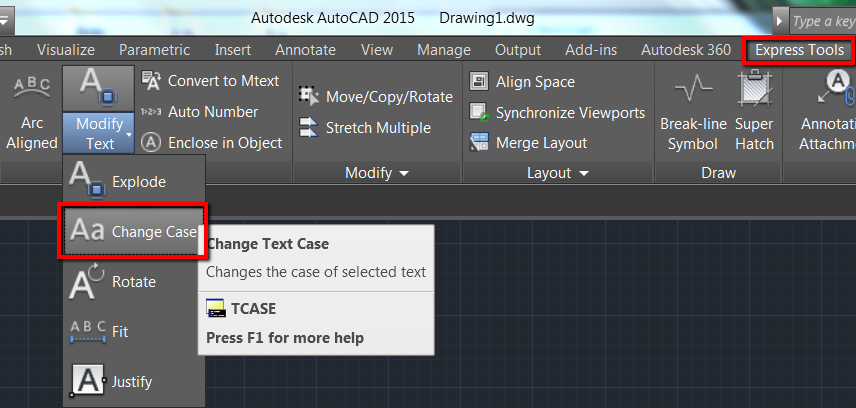The height and width of the screenshot is (408, 856).
Task: Expand the Modify panel dropdown
Action: pos(377,173)
